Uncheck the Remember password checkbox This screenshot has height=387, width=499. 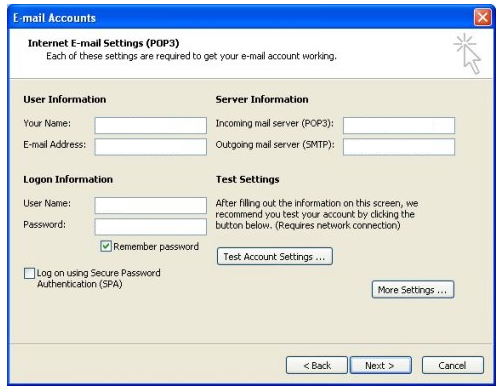(x=106, y=246)
